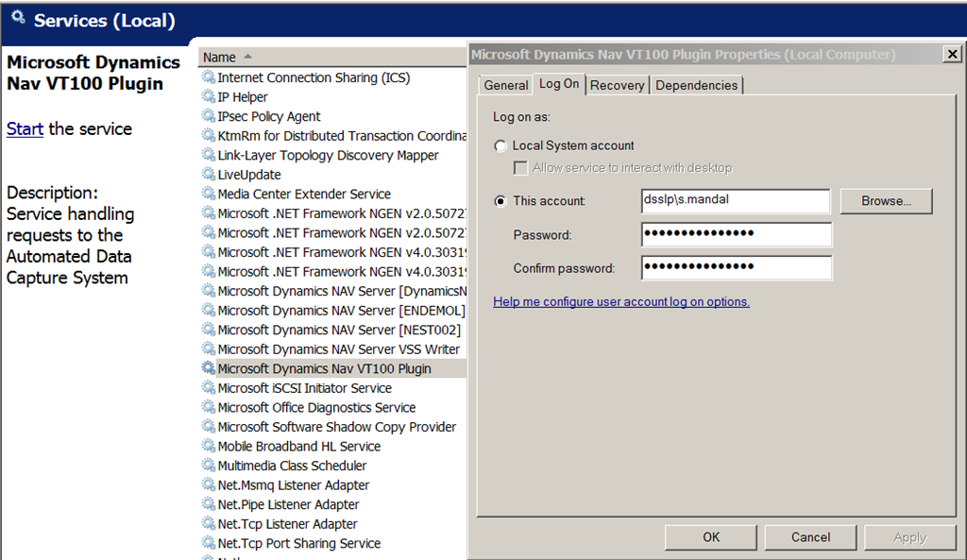Screen dimensions: 967x560
Task: Sort services by the Name column header
Action: tap(331, 58)
